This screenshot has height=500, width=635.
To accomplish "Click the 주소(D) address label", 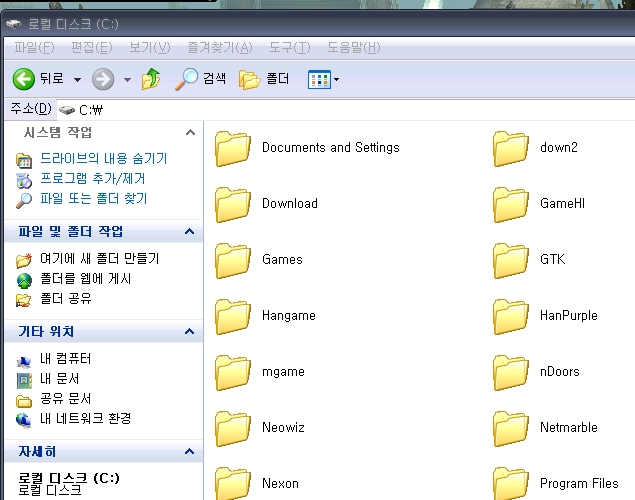I will (x=31, y=109).
